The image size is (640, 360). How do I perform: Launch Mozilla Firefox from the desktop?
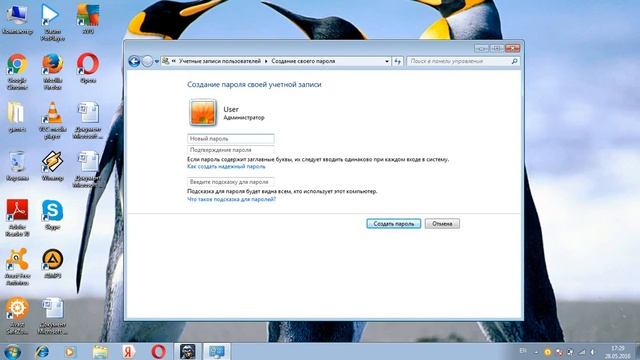(53, 71)
